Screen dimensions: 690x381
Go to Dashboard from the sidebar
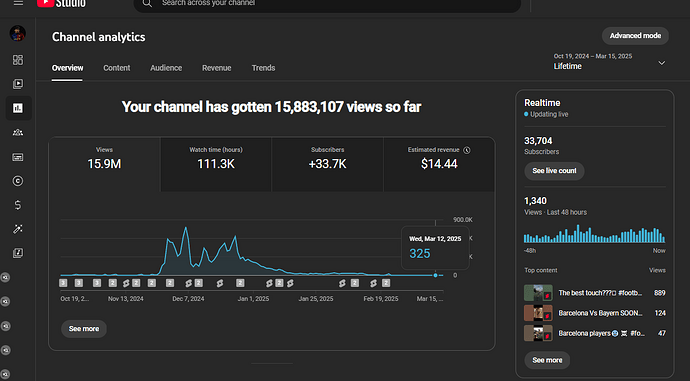(18, 60)
